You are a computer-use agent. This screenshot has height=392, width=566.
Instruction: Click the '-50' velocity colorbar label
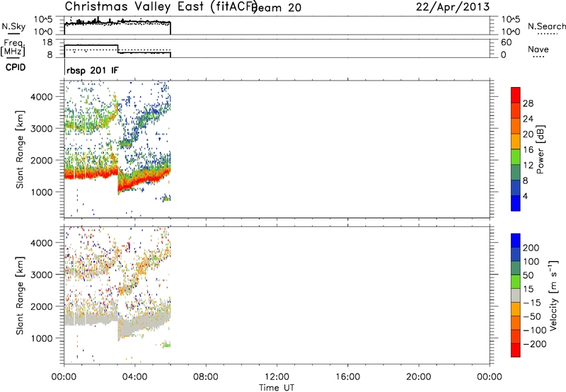(x=532, y=316)
